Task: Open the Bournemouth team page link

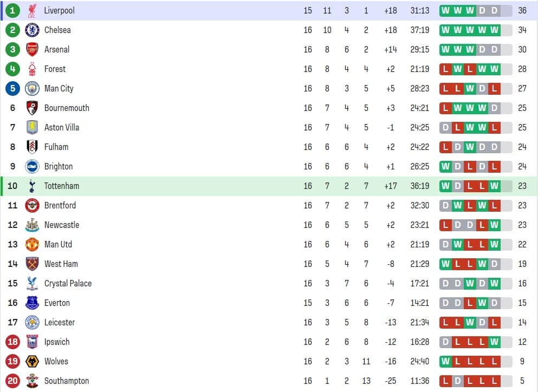Action: pos(67,108)
